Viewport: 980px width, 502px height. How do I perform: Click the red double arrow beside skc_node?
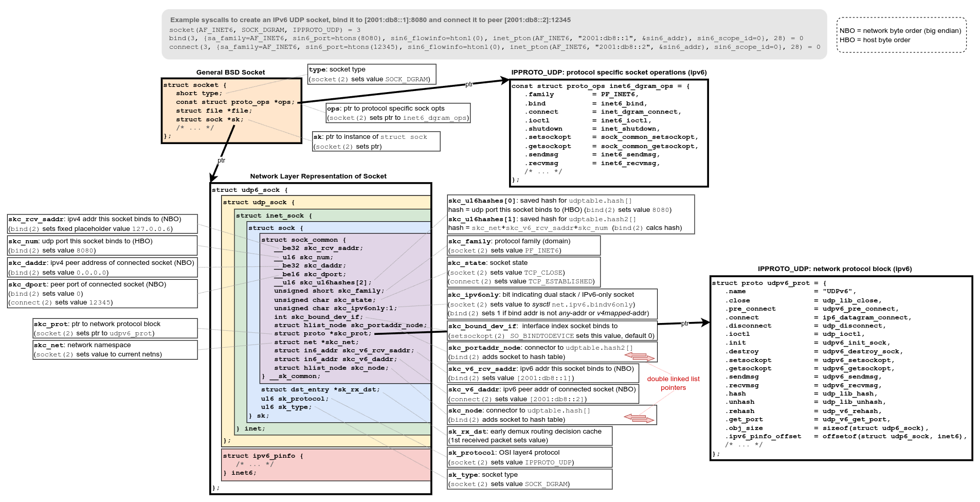tap(639, 418)
